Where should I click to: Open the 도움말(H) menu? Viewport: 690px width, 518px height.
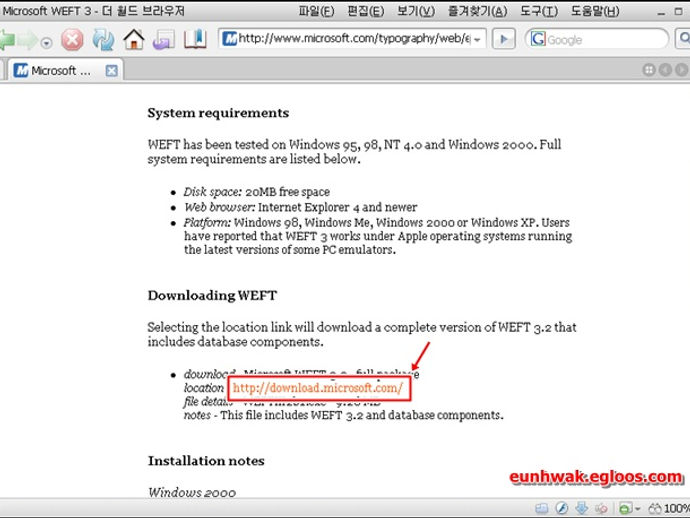click(x=595, y=11)
